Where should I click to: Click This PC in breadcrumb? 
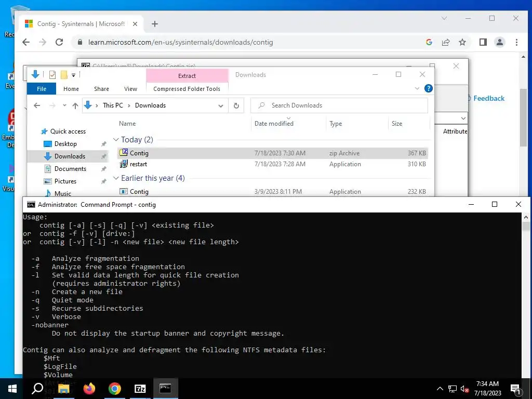click(113, 105)
